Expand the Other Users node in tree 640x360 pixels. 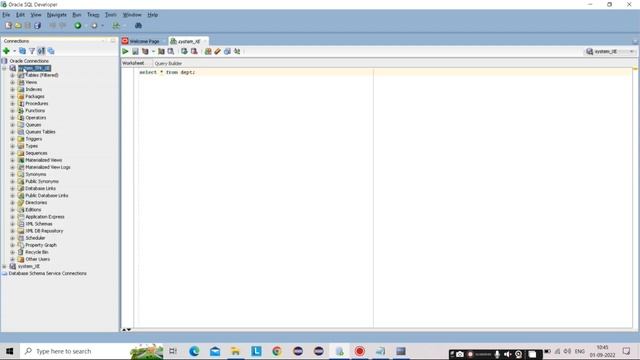click(12, 259)
